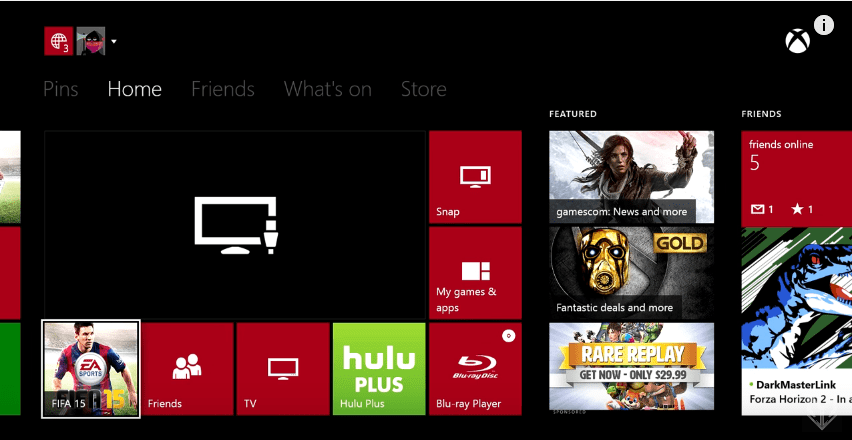Switch to the What's on tab

point(328,89)
